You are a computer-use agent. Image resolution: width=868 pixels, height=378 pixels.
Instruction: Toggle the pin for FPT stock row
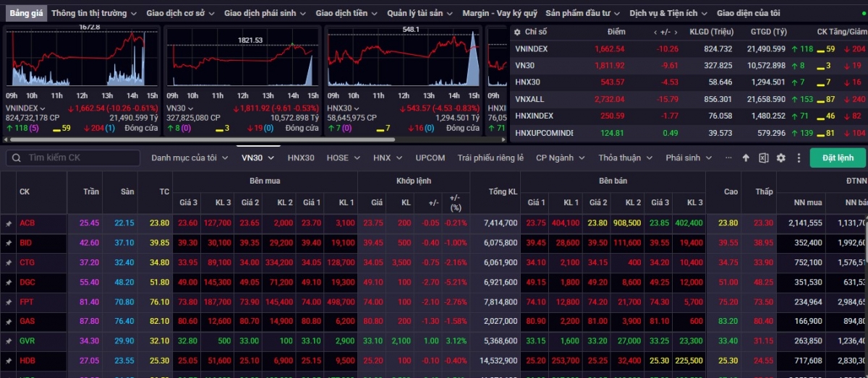point(9,301)
